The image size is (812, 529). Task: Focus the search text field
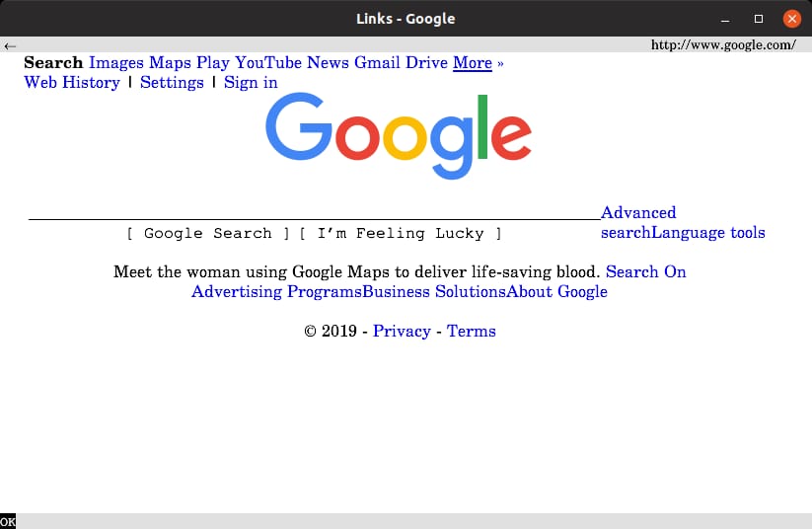314,211
